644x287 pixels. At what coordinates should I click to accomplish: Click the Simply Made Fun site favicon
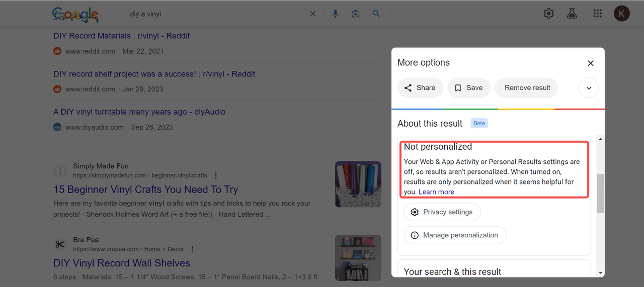point(60,171)
